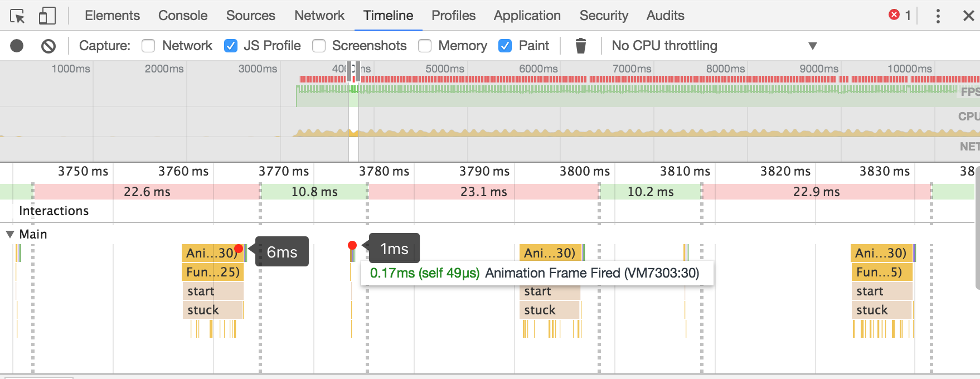Switch to the Profiles tab
The image size is (980, 379).
(453, 16)
